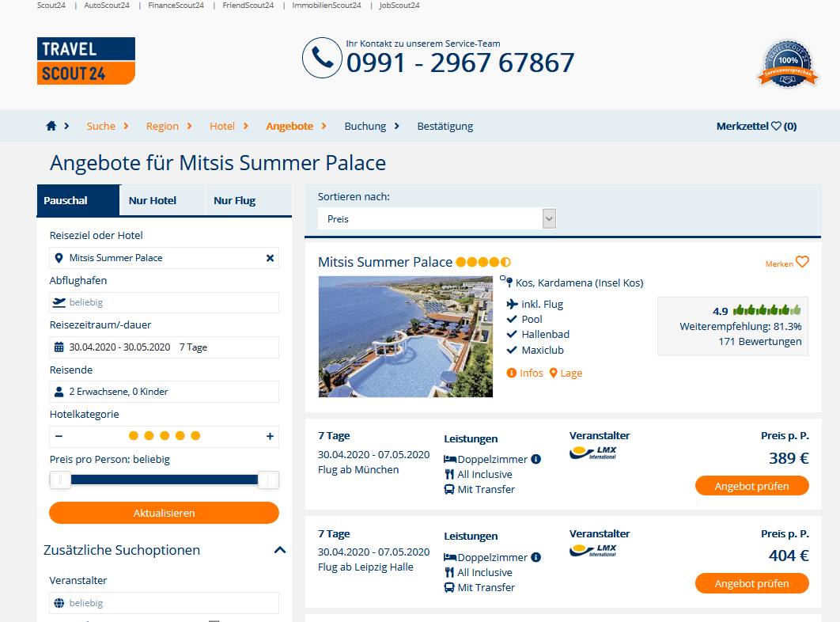The image size is (840, 622).
Task: Open Merkzettel (0) wishlist
Action: coord(756,126)
